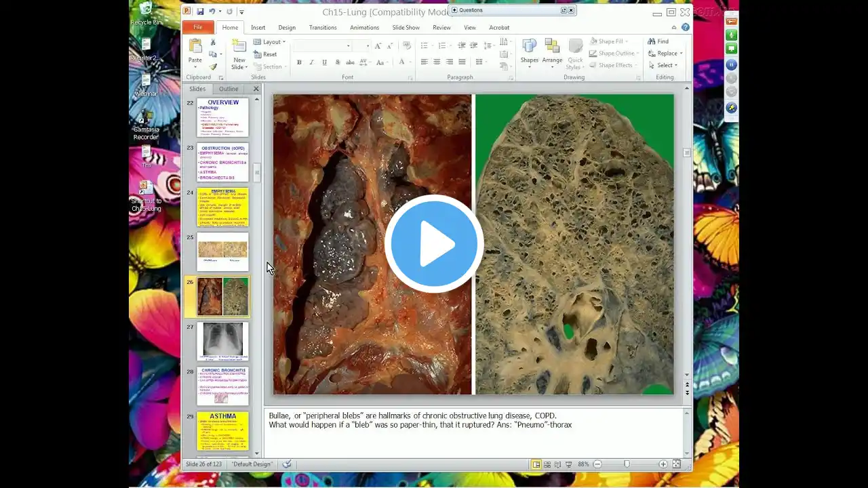Switch to Normal view

pos(536,464)
